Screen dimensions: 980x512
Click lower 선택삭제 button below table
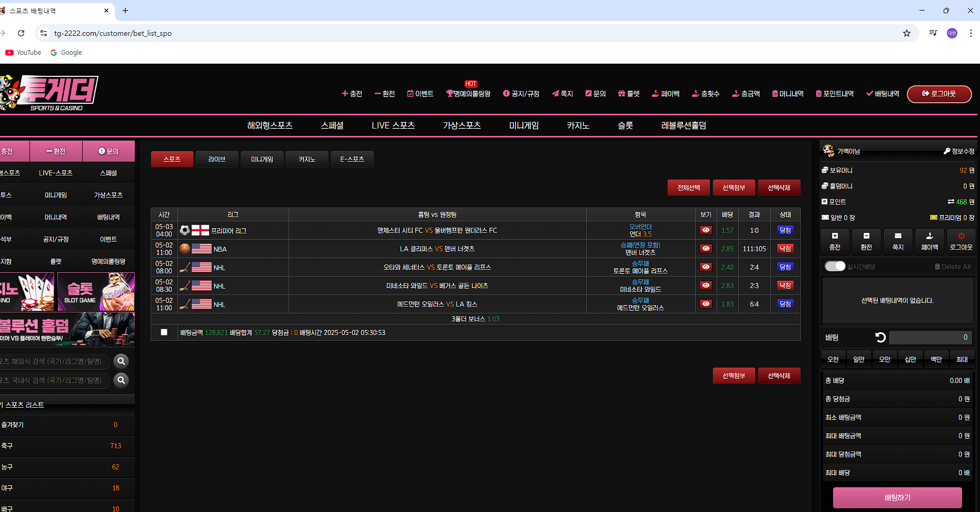(779, 376)
